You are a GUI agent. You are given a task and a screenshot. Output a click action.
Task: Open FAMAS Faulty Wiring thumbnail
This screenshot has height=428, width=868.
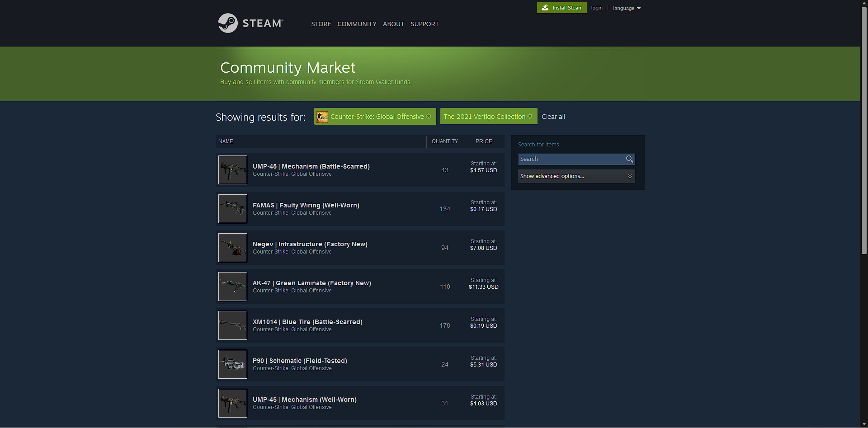point(233,209)
